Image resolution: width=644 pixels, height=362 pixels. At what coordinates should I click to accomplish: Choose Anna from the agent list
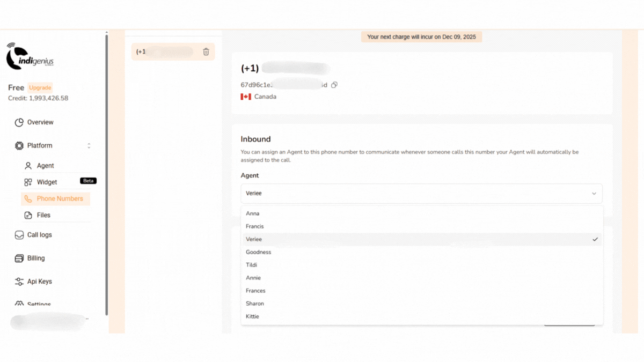[x=421, y=213]
